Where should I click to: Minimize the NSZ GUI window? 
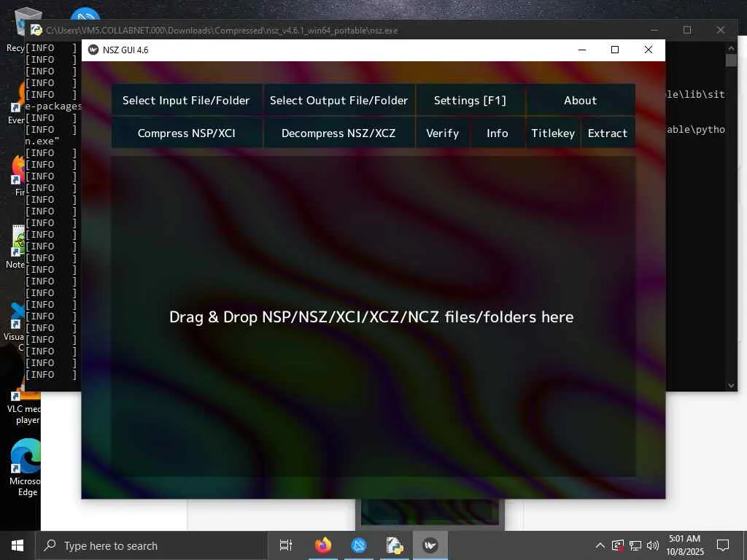tap(582, 50)
